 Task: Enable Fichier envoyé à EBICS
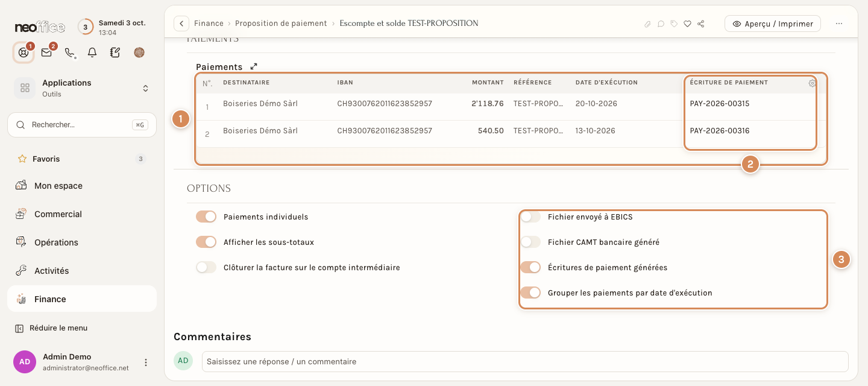(530, 217)
